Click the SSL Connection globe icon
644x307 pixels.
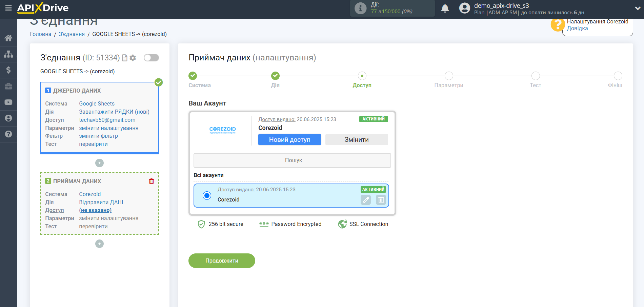(342, 224)
